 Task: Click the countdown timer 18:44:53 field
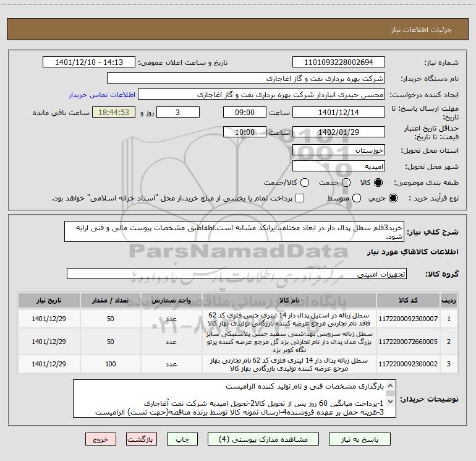pyautogui.click(x=114, y=113)
